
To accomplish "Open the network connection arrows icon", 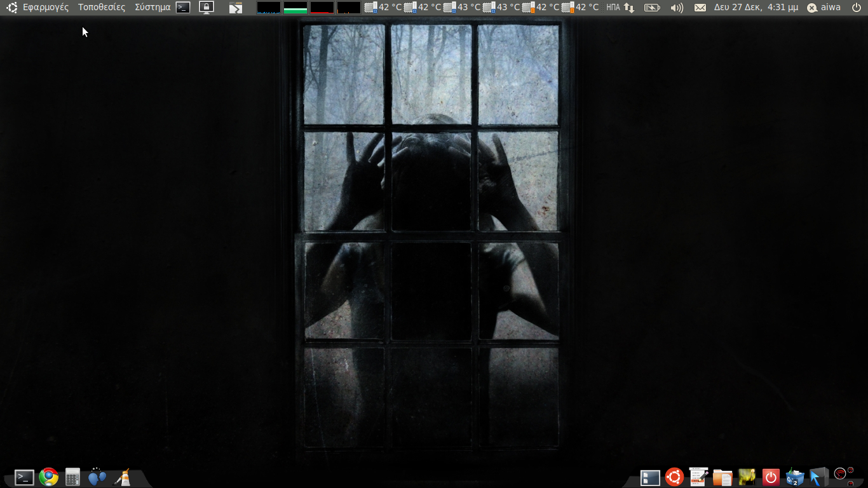I will tap(629, 8).
